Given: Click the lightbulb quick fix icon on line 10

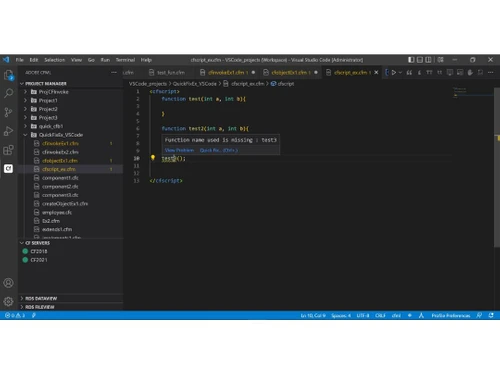Looking at the screenshot, I should click(153, 158).
